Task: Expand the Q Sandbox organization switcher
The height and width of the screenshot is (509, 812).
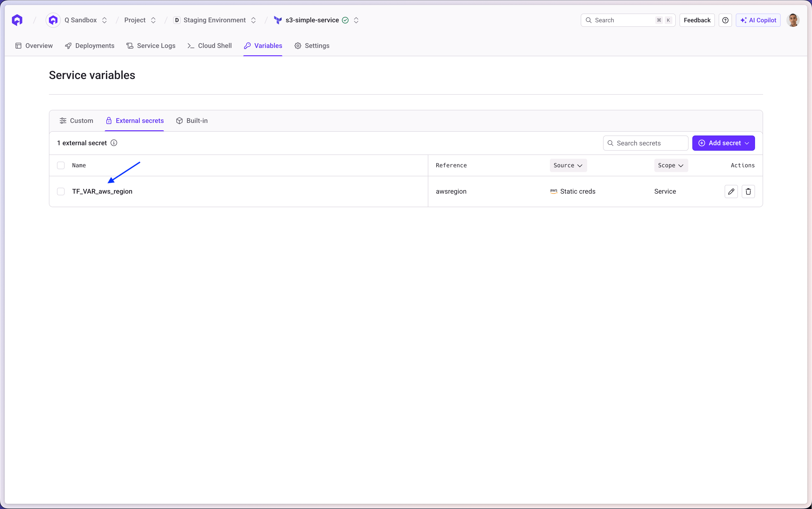Action: [104, 20]
